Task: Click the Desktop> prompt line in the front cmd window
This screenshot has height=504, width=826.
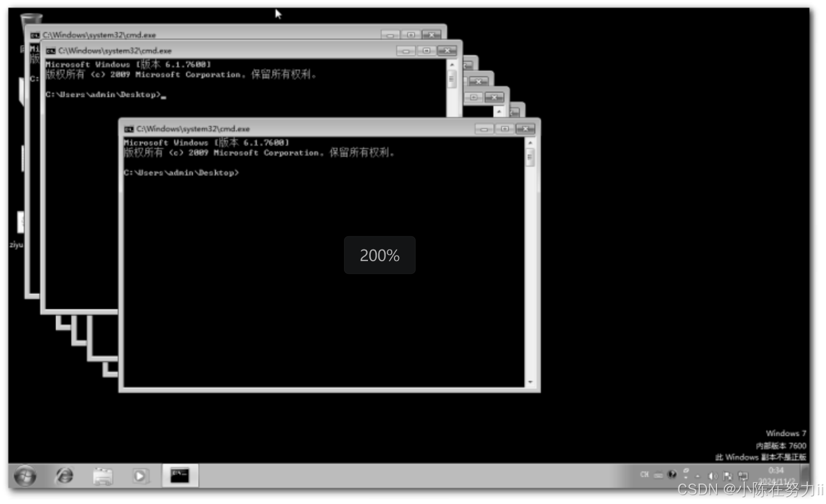Action: pos(181,173)
